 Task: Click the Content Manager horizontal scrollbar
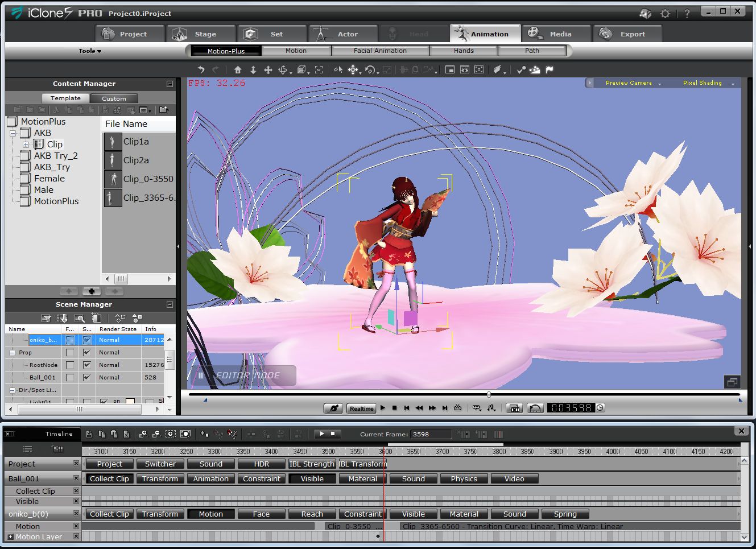pyautogui.click(x=139, y=279)
